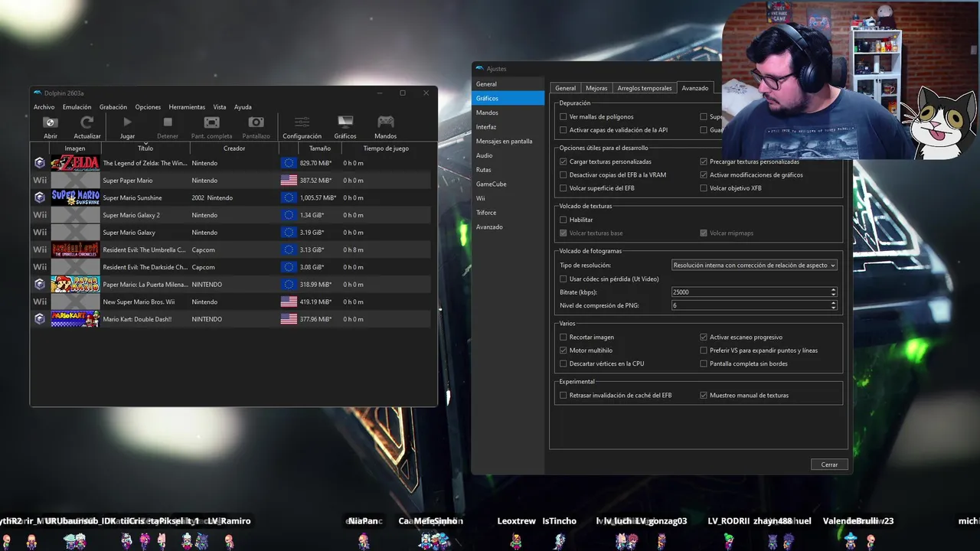Click the EU flag for Resident Evil Darkside Chronicles

click(x=289, y=267)
